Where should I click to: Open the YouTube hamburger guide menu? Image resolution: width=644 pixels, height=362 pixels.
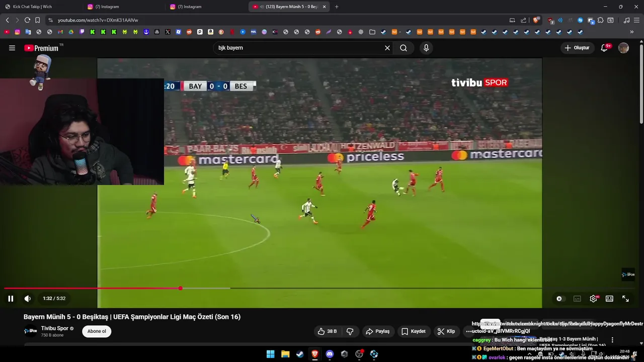pyautogui.click(x=12, y=48)
